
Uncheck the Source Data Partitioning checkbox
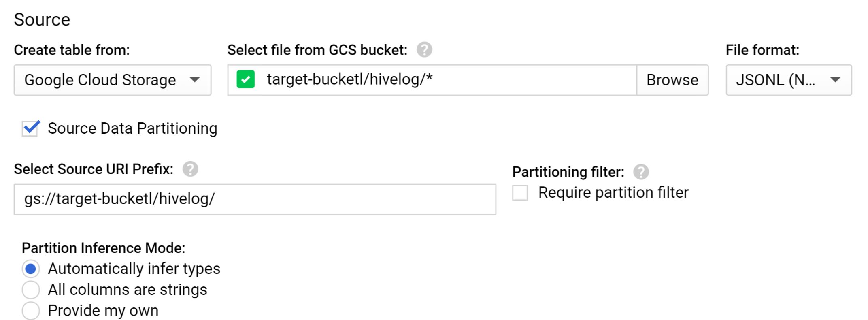point(30,128)
